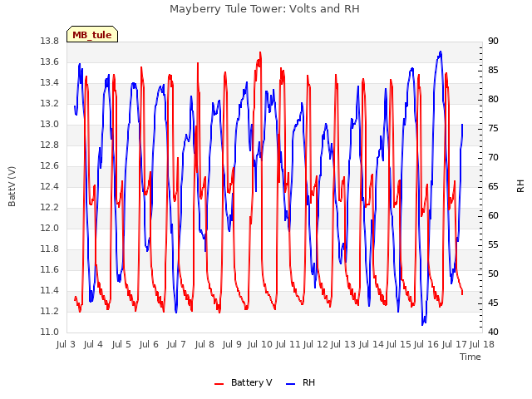The image size is (532, 399).
Task: Click the Jul 9 tick label
Action: (232, 344)
